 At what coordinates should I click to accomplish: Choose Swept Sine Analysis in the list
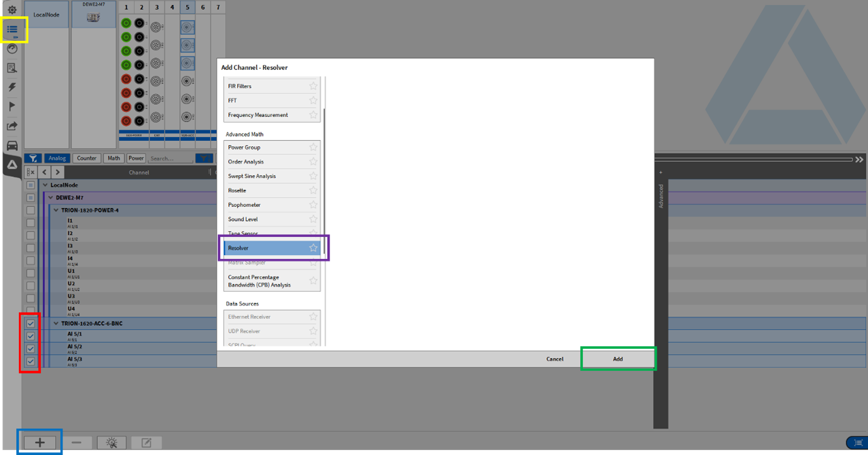[272, 176]
